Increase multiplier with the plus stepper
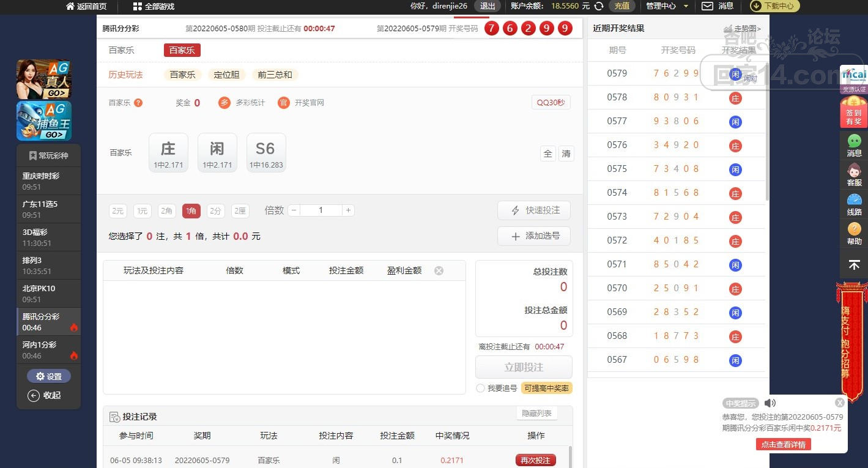This screenshot has height=468, width=868. click(348, 210)
